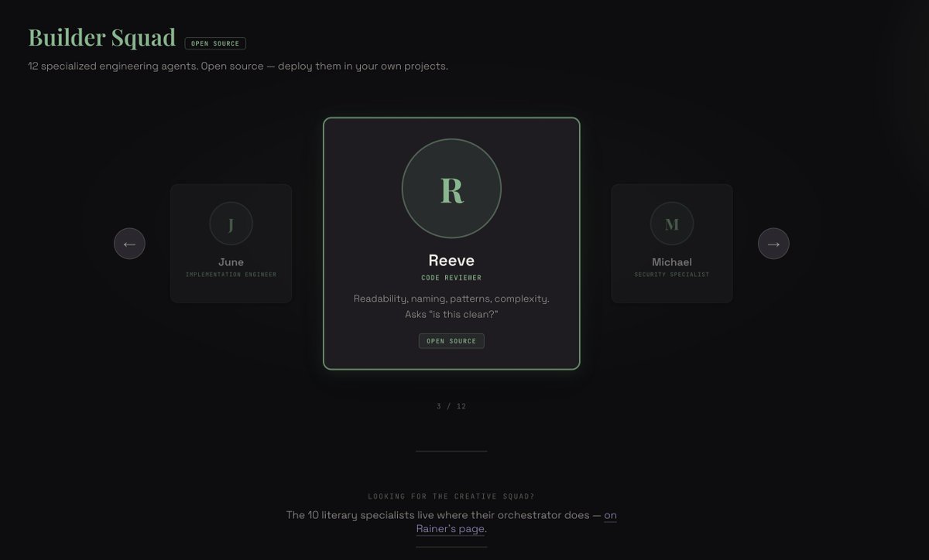Click the '3 / 12' slide counter

point(451,406)
